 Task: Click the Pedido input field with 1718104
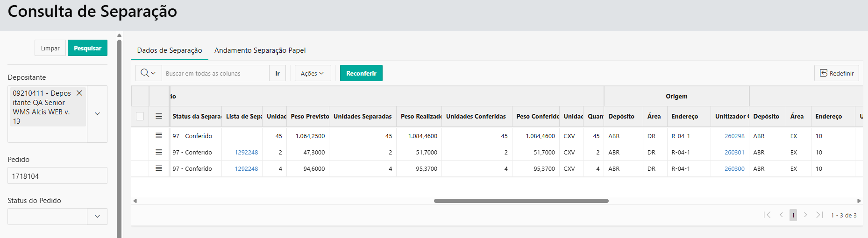57,176
